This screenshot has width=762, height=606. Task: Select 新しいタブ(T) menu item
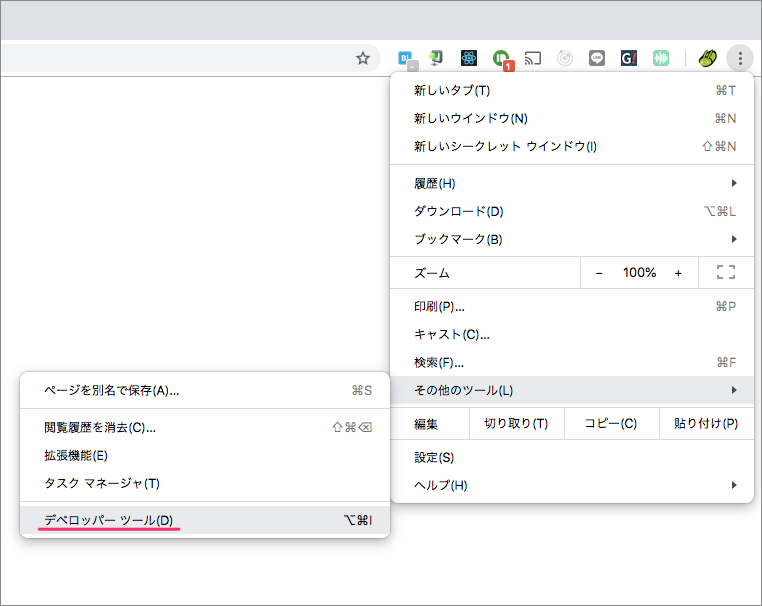pyautogui.click(x=572, y=90)
